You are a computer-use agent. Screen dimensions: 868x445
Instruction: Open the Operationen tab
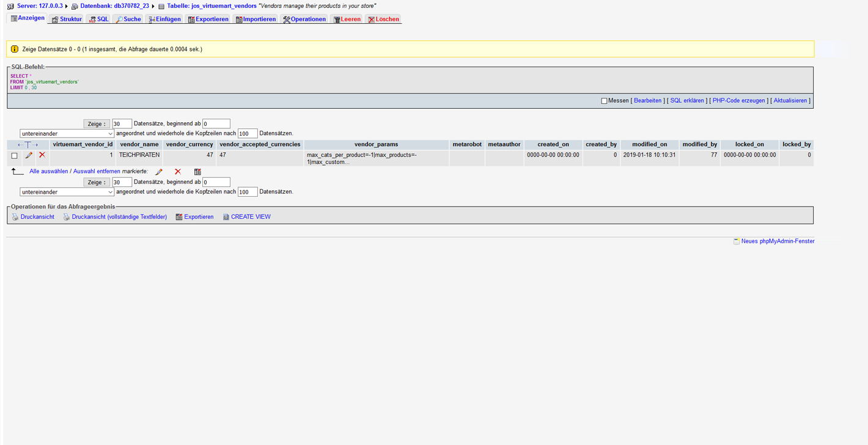point(304,20)
